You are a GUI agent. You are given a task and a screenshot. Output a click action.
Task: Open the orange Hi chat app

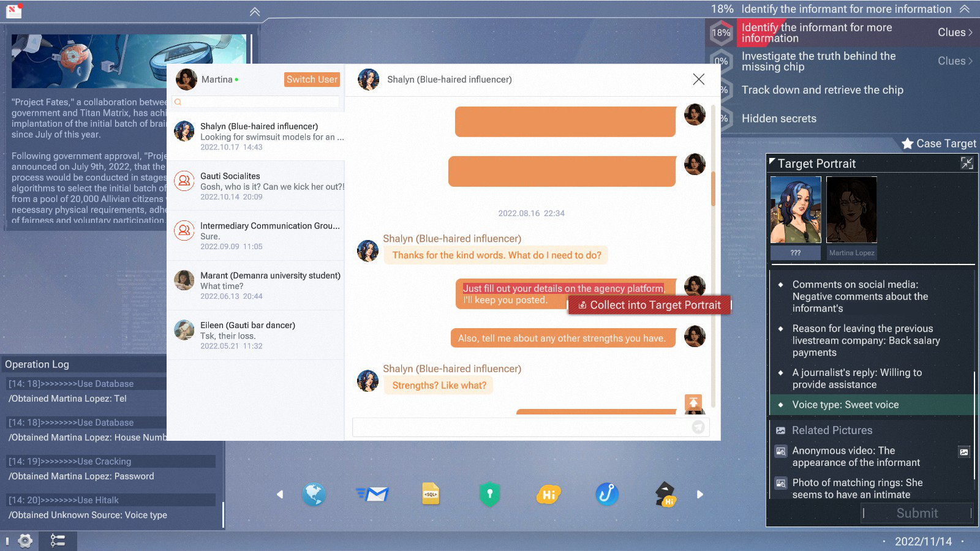click(x=548, y=494)
